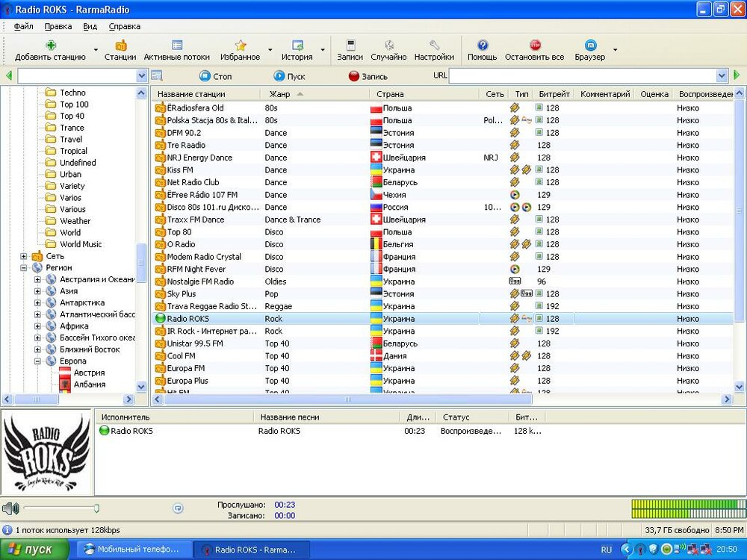Mute sound via speaker icon
Viewport: 747px width, 560px height.
(x=10, y=508)
